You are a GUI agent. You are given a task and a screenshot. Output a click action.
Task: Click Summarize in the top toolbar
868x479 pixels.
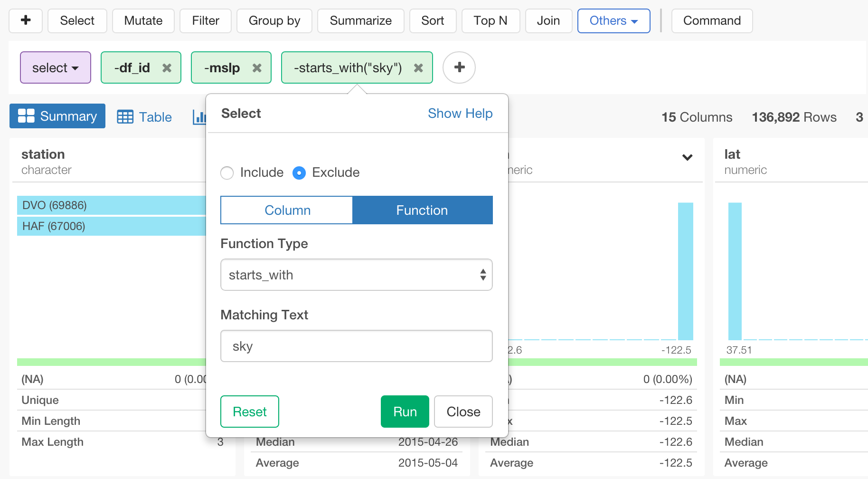(360, 20)
